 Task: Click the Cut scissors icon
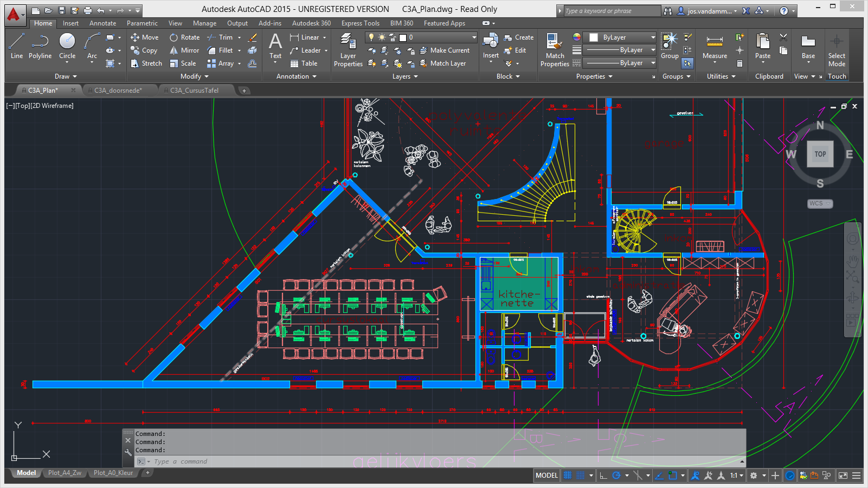(x=783, y=37)
